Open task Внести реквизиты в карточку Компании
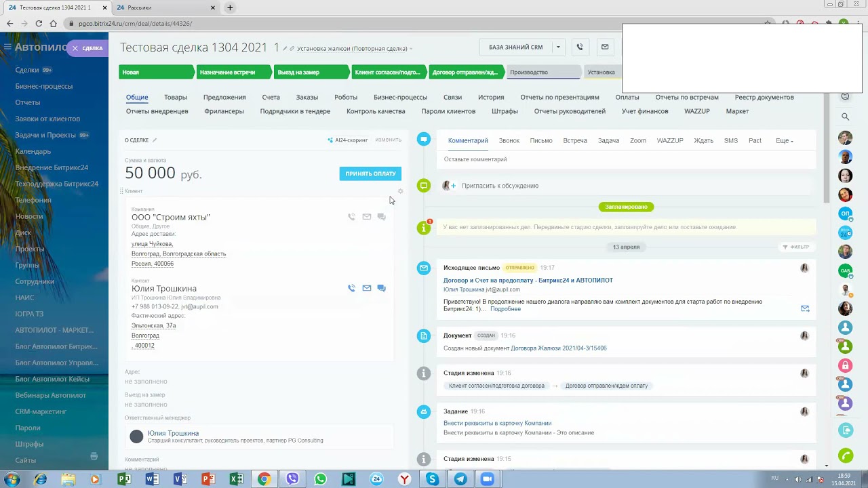This screenshot has width=868, height=488. coord(497,424)
